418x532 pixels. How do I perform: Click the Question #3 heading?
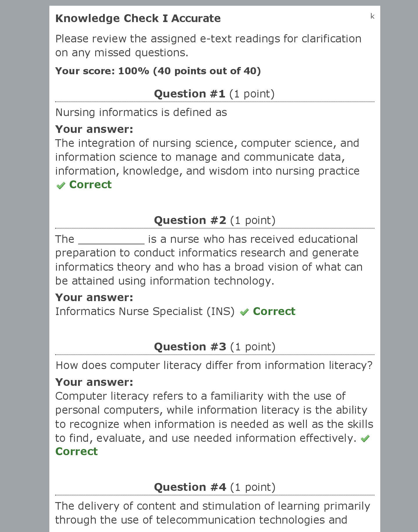[214, 347]
